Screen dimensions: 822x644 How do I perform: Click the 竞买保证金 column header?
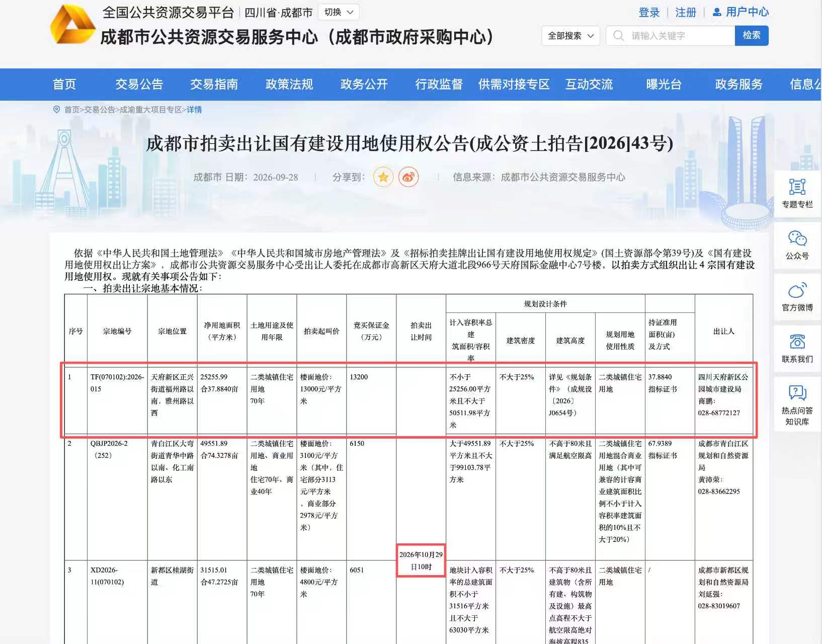point(371,331)
